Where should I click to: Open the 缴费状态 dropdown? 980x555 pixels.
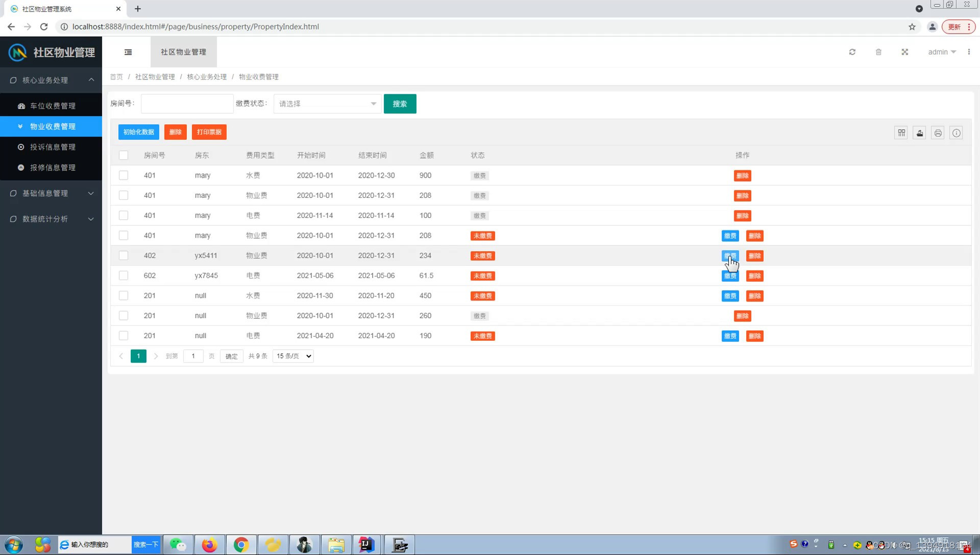(327, 104)
